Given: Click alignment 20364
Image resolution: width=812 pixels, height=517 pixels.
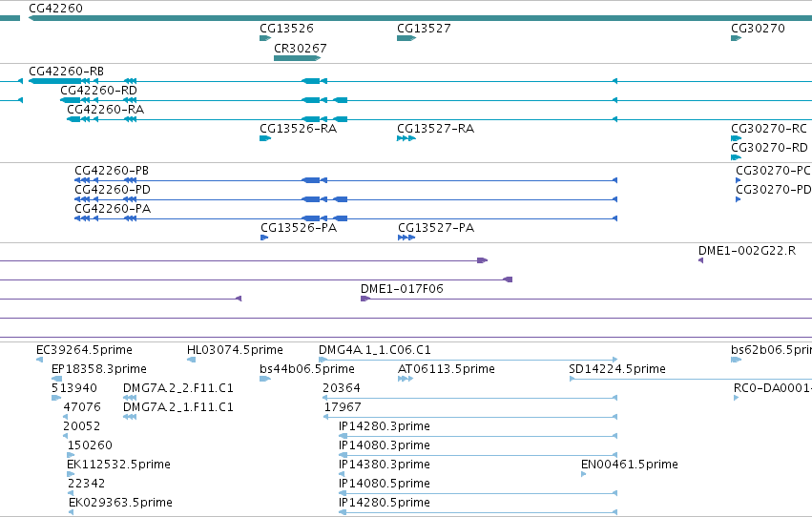Looking at the screenshot, I should point(469,398).
